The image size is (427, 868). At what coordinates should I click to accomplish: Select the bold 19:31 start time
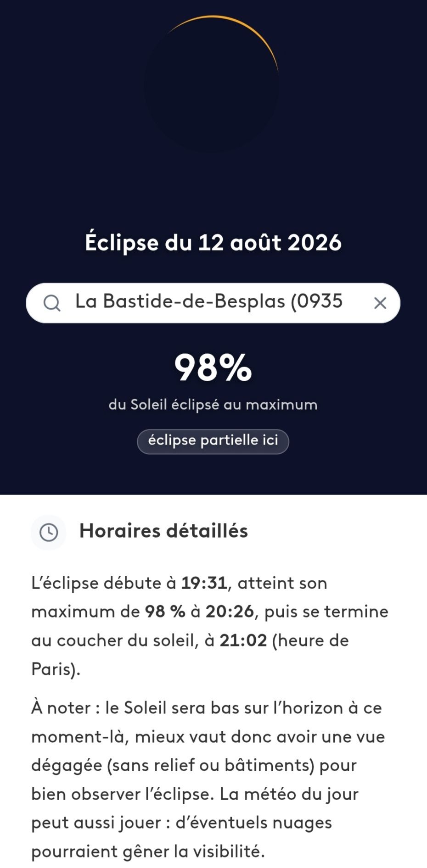204,583
